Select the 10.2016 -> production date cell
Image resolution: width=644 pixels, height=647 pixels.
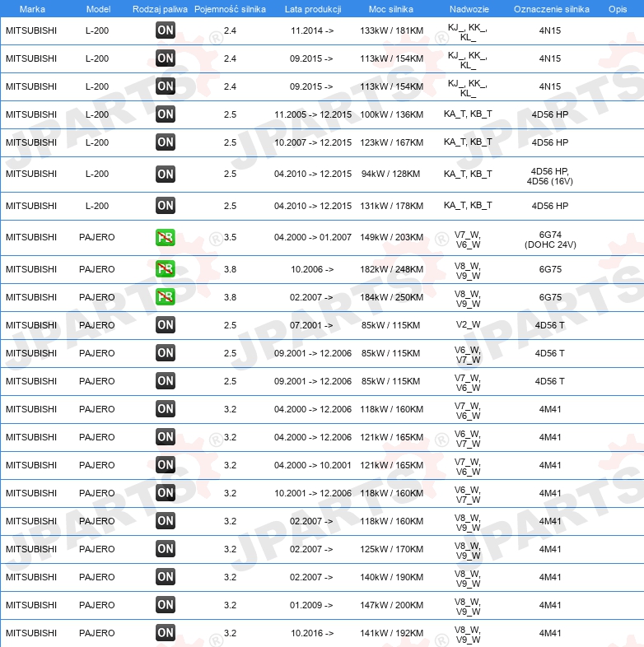(x=312, y=633)
